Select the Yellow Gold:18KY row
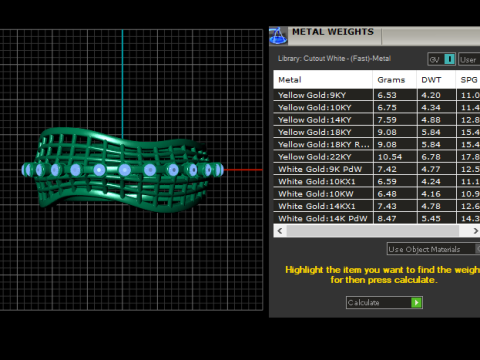 pos(377,132)
